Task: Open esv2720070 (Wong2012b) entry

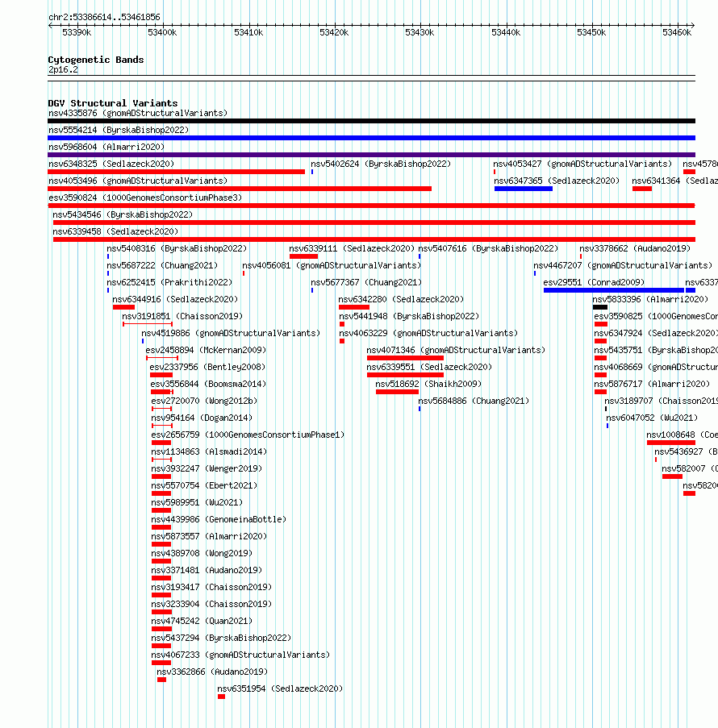Action: click(x=204, y=401)
